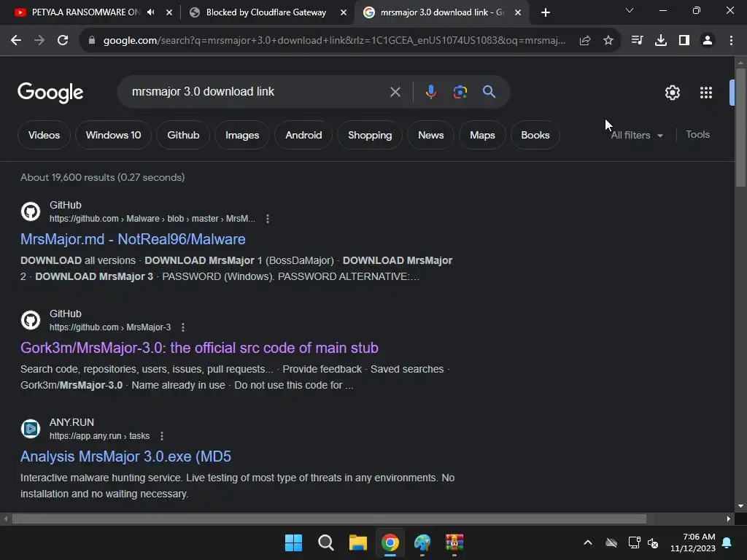The height and width of the screenshot is (560, 747).
Task: Click the magnifying glass search button
Action: point(489,92)
